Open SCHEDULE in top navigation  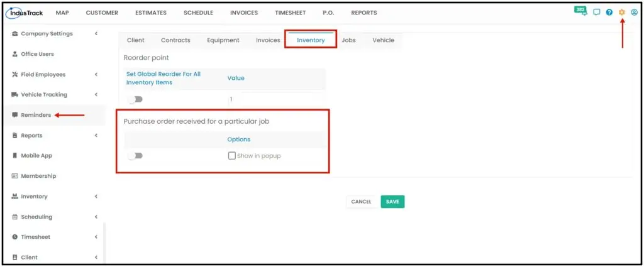click(x=198, y=13)
